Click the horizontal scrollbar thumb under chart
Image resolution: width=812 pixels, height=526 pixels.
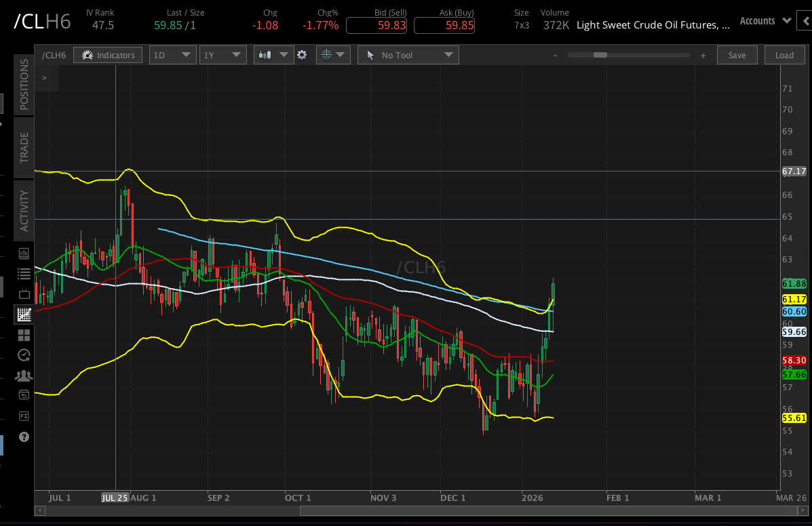[x=548, y=511]
